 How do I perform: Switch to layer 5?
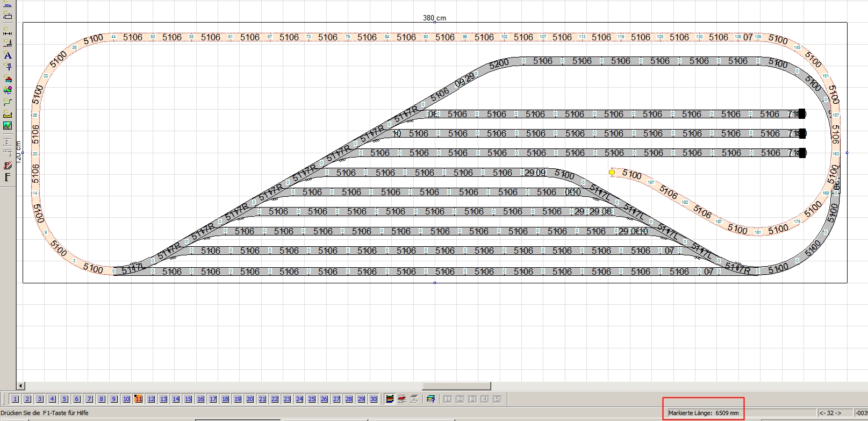(64, 399)
